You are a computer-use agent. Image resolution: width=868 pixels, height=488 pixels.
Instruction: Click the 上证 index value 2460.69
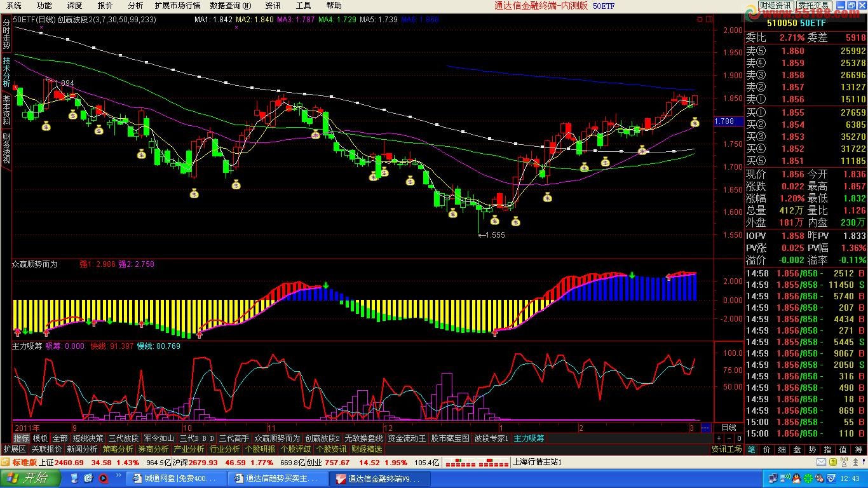69,462
